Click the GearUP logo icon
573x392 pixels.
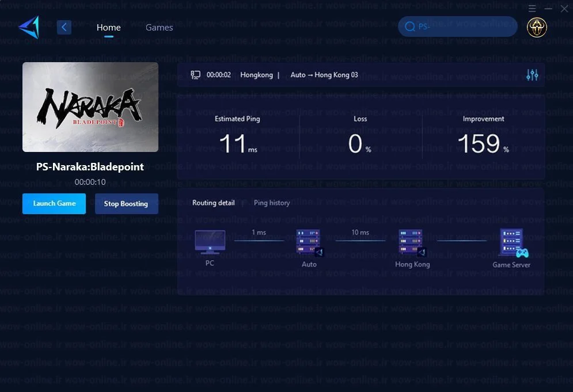click(x=29, y=27)
